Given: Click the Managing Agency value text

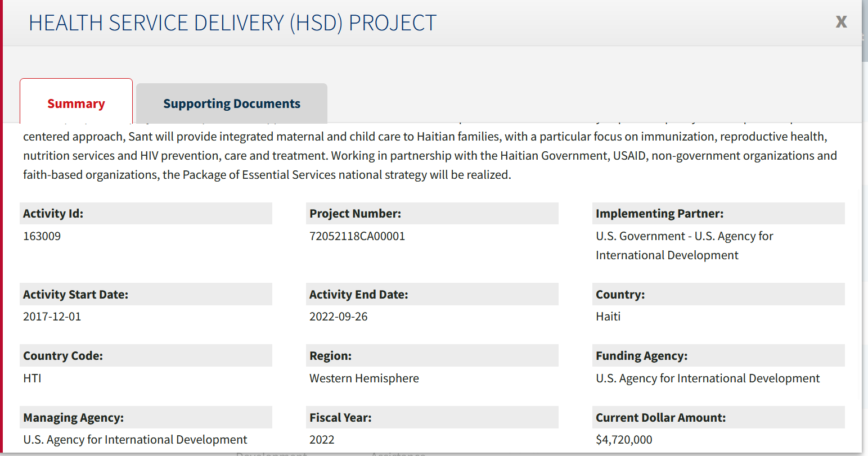Looking at the screenshot, I should pos(135,440).
